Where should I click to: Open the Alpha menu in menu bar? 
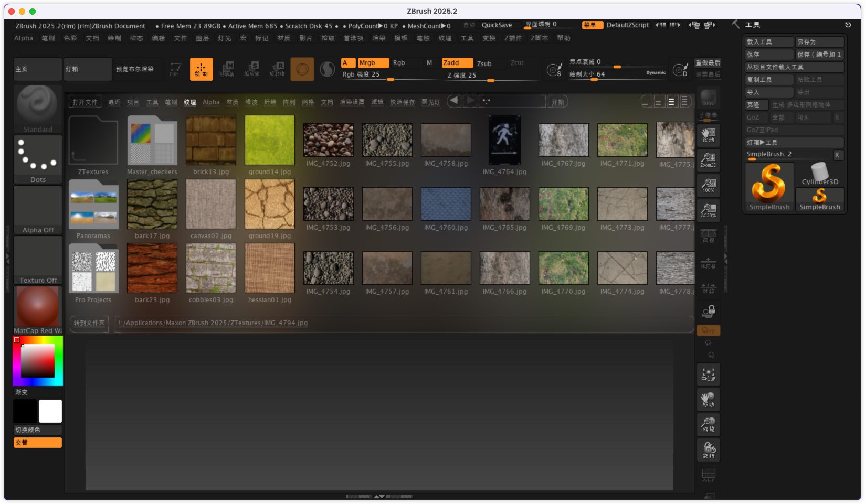(23, 38)
